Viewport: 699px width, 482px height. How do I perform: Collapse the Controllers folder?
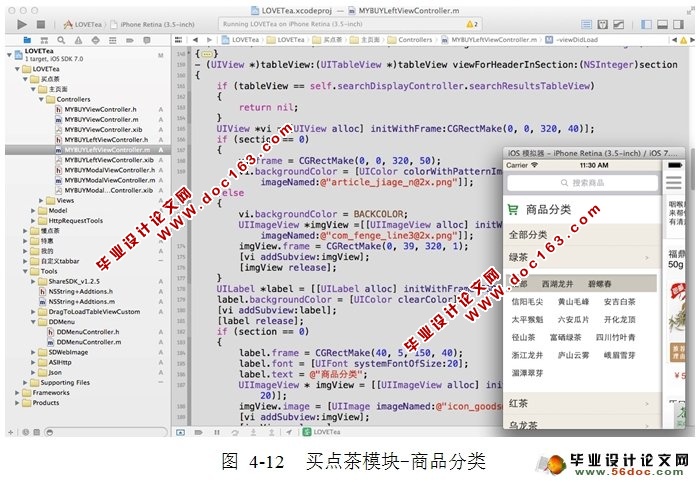pyautogui.click(x=41, y=99)
